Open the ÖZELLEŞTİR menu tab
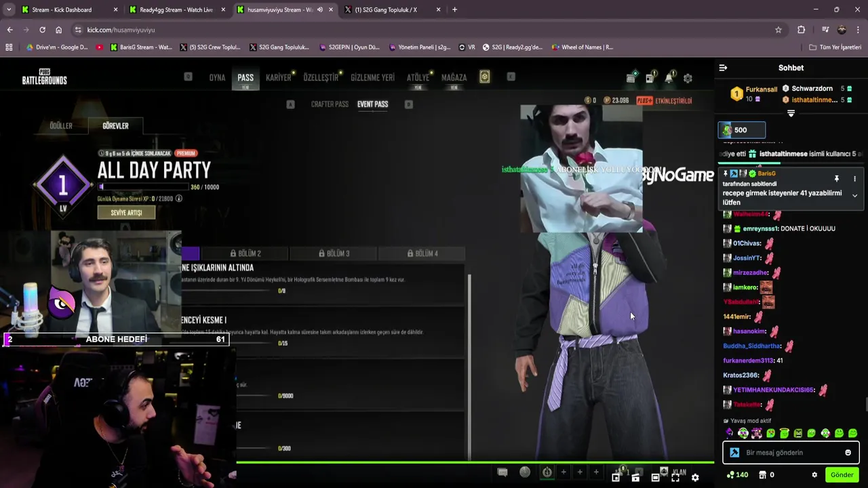868x488 pixels. (x=321, y=77)
